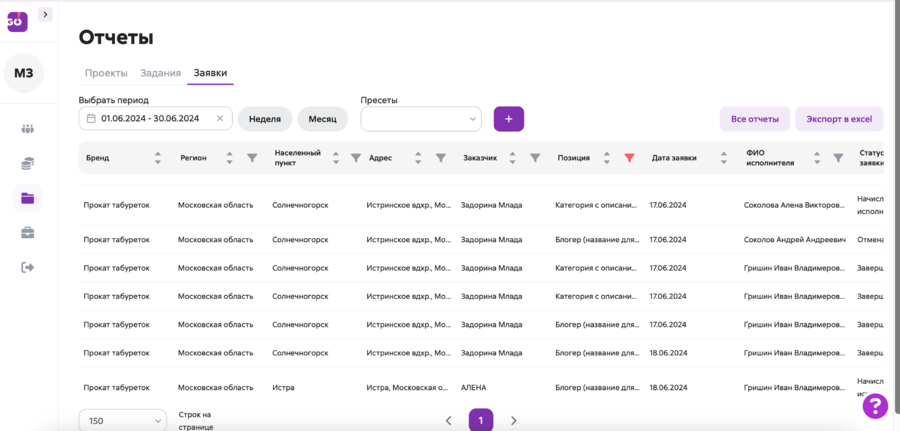Switch to the Проекты tab

[106, 73]
